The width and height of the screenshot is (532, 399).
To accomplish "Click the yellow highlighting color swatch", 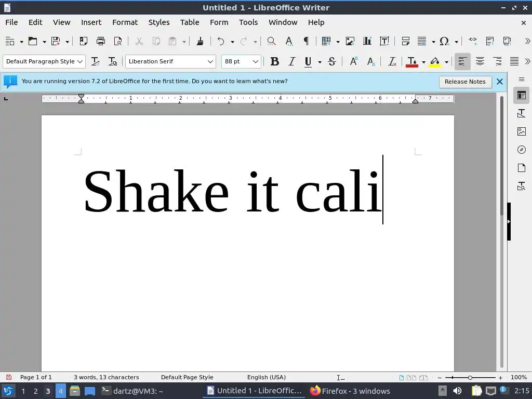I will coord(435,66).
